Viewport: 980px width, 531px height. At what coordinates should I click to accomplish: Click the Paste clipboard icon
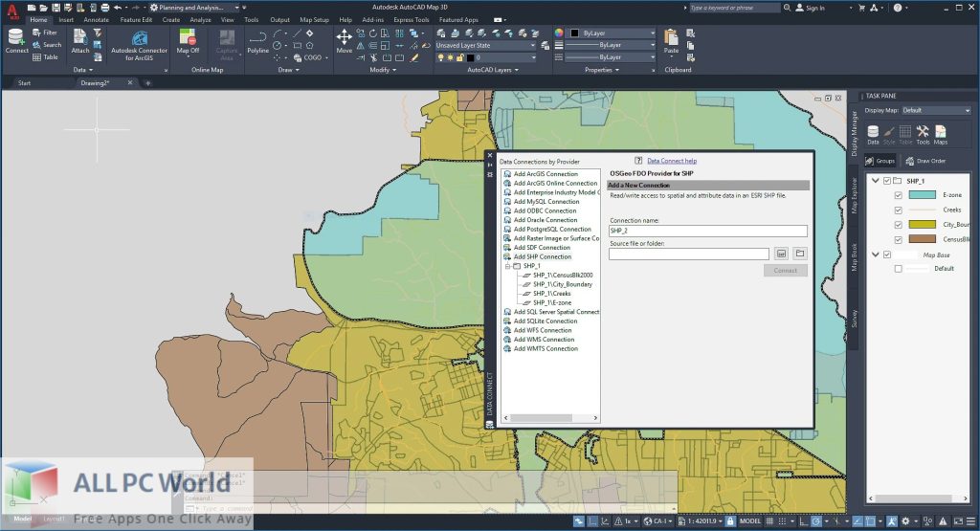coord(671,41)
